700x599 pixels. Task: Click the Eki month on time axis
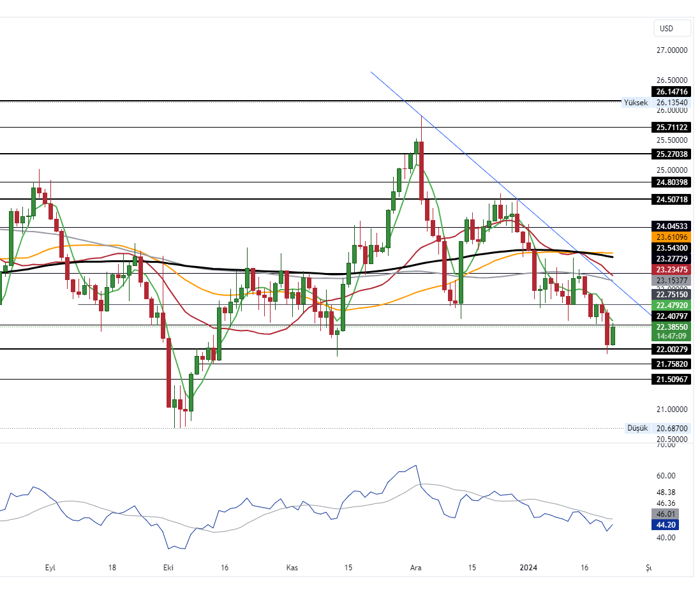click(x=168, y=567)
